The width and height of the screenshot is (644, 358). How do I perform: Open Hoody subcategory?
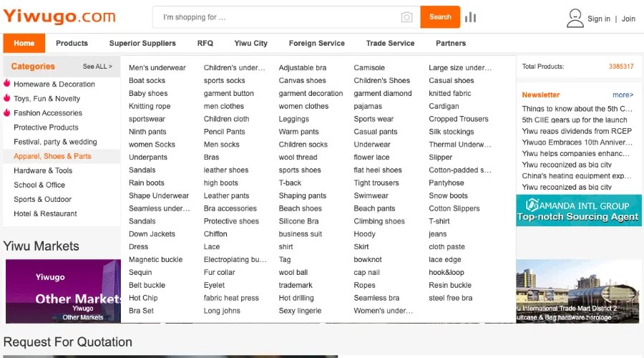[364, 234]
